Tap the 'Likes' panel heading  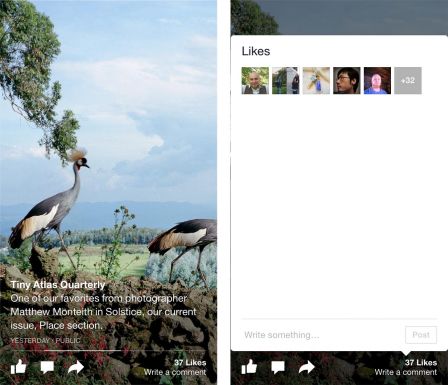[x=256, y=51]
